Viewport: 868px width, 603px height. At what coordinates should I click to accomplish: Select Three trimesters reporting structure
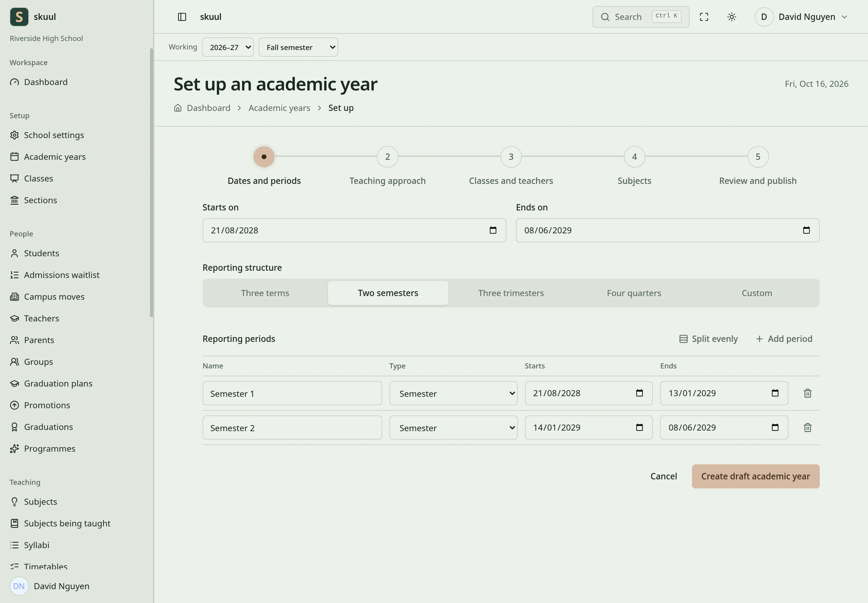511,293
